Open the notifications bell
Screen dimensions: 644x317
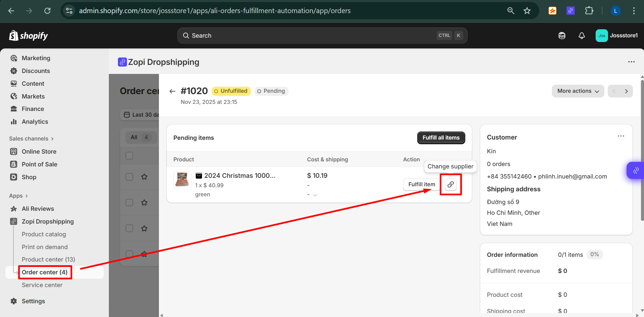tap(582, 36)
